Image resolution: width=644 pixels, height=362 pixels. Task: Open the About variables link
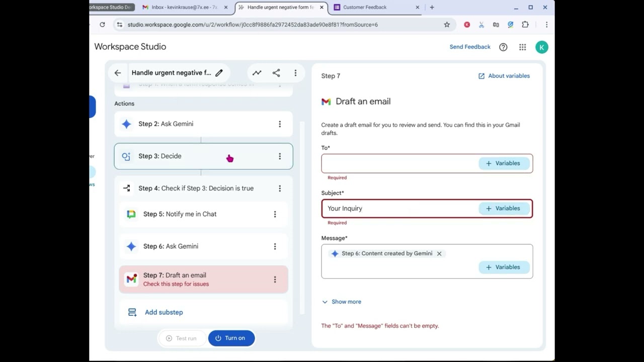[504, 76]
